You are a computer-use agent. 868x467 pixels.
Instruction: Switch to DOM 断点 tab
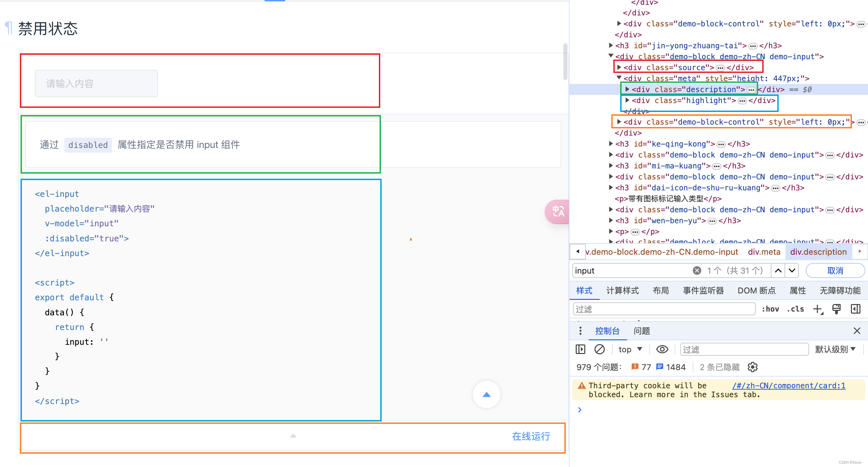[756, 290]
